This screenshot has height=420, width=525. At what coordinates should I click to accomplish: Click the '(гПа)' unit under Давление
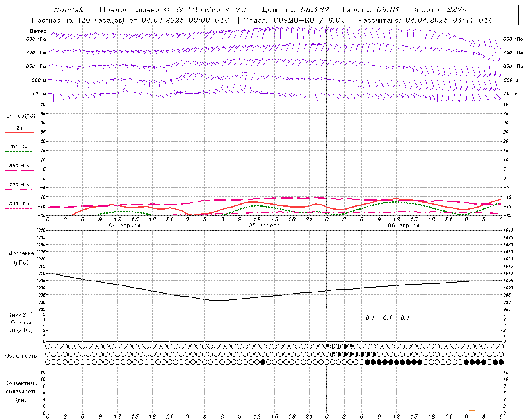point(21,262)
